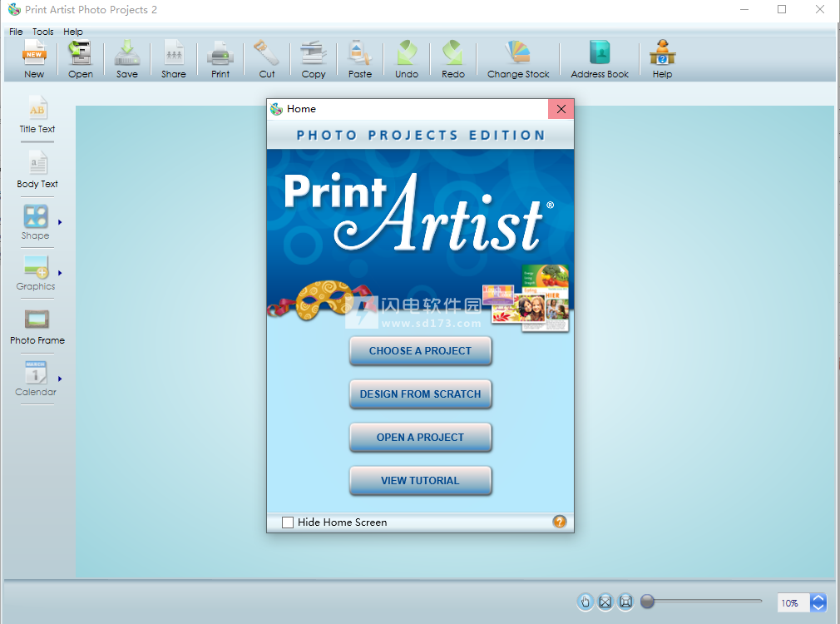
Task: Open orange help icon in Home dialog
Action: tap(559, 522)
